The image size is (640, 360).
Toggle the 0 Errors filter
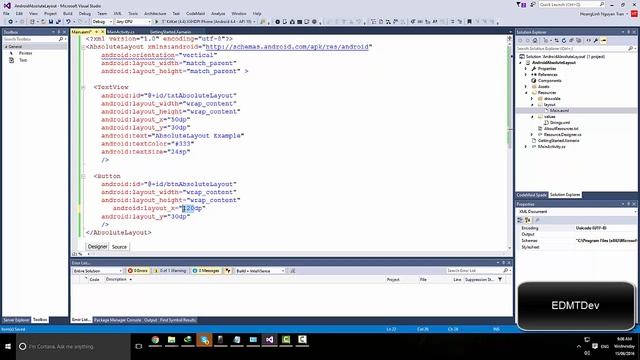point(138,271)
